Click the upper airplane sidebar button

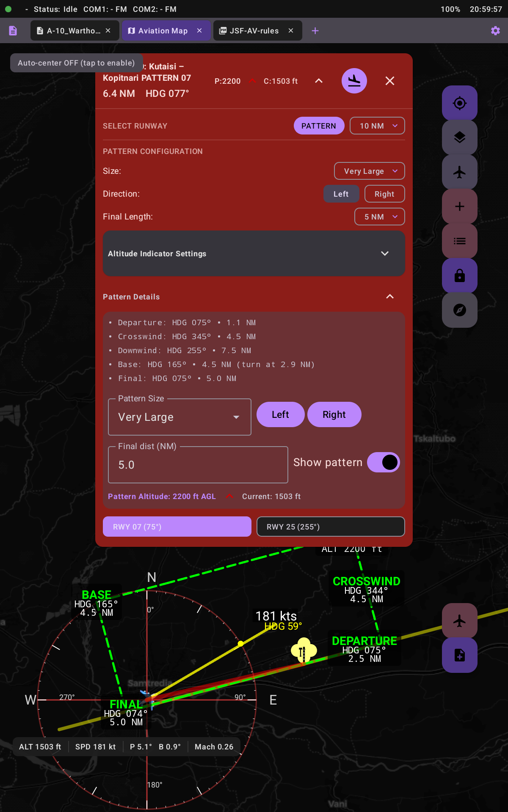(x=460, y=172)
